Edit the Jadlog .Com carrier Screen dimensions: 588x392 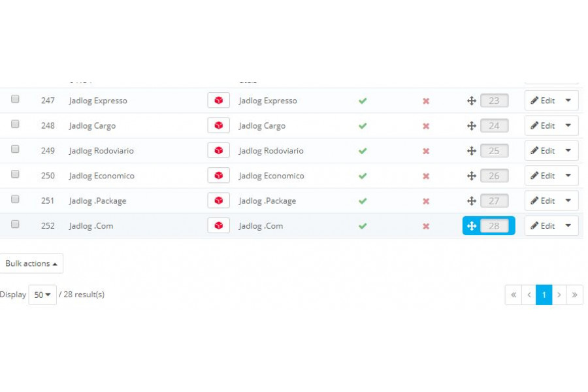pyautogui.click(x=543, y=226)
